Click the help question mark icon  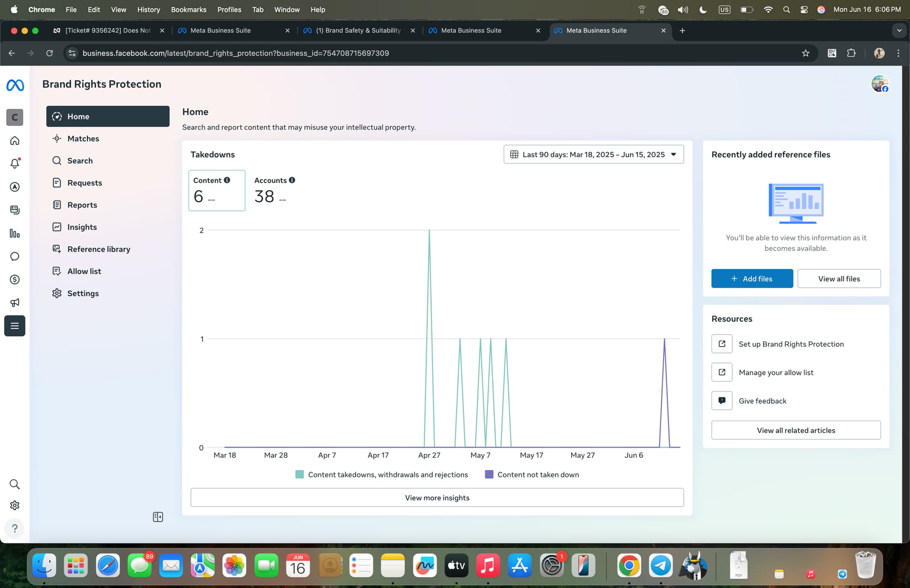[15, 528]
